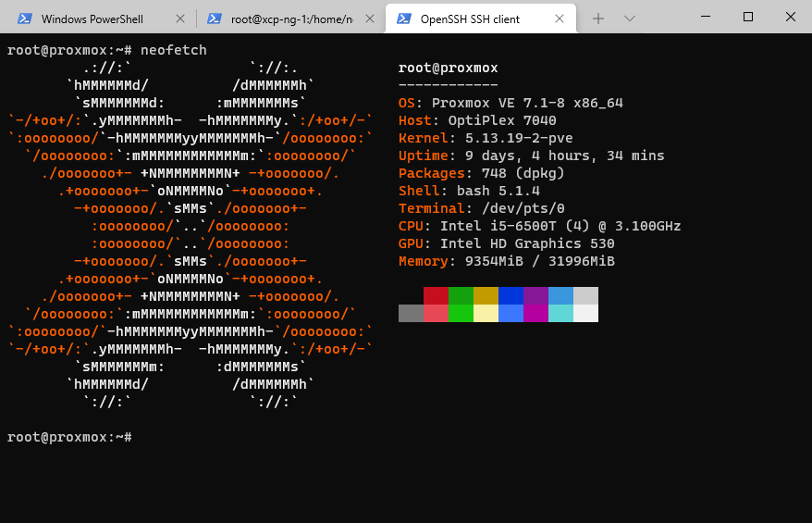Image resolution: width=812 pixels, height=523 pixels.
Task: Click the PowerShell icon on the Windows PowerShell tab
Action: point(25,19)
